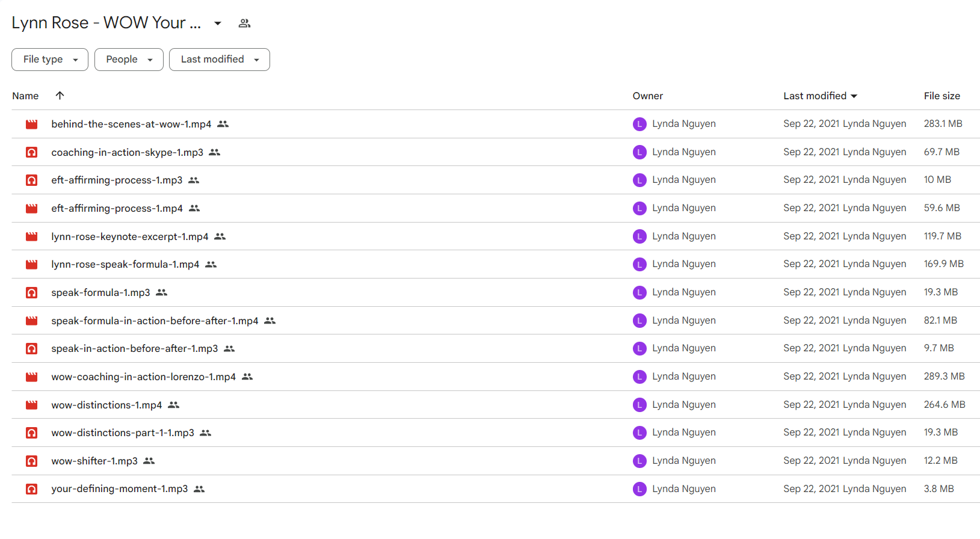Expand the folder title dropdown arrow
This screenshot has height=539, width=980.
[218, 23]
